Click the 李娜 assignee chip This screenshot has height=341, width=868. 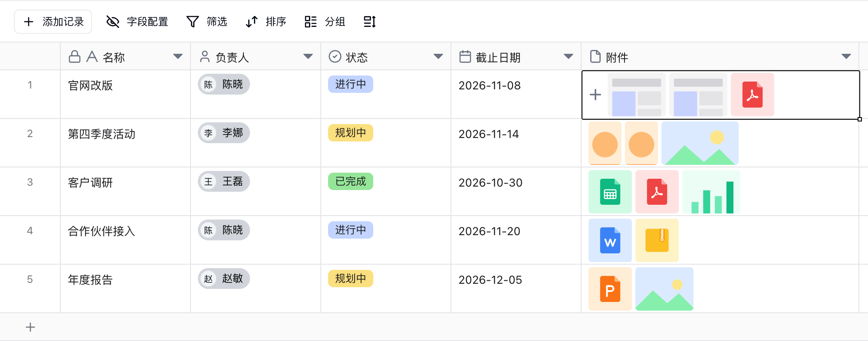(x=224, y=133)
